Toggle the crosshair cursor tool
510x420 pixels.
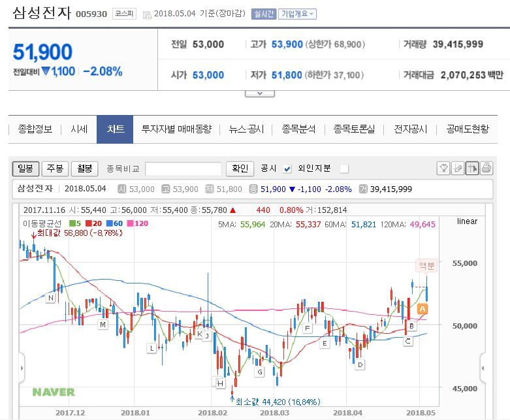pyautogui.click(x=471, y=168)
